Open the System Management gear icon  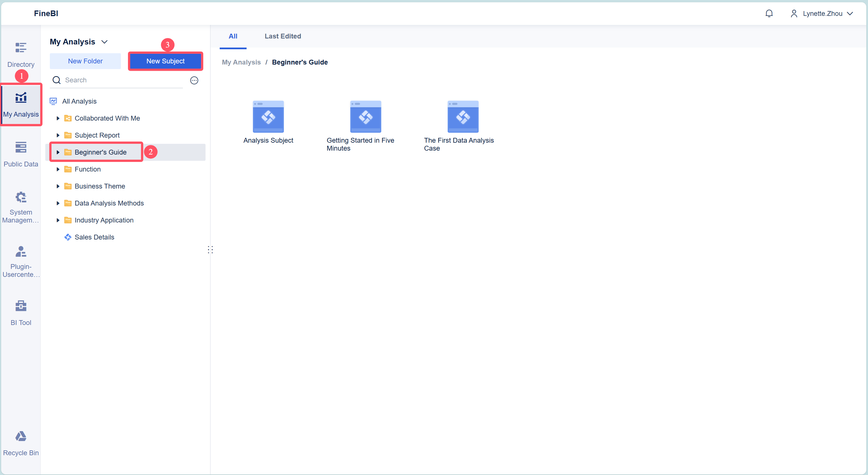coord(21,197)
